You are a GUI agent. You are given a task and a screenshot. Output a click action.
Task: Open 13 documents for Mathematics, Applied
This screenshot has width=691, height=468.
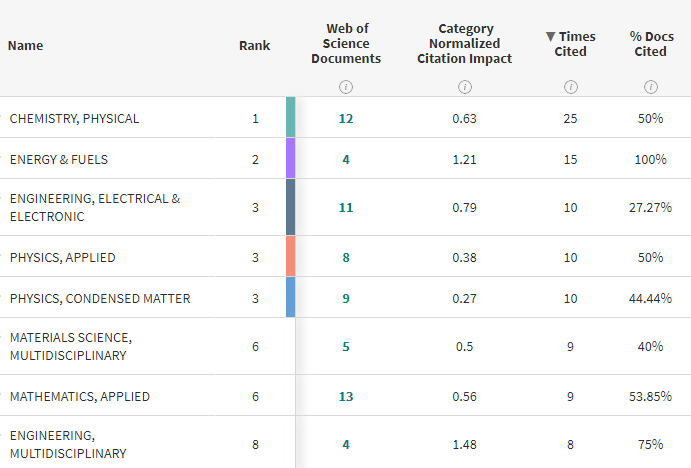pos(346,396)
